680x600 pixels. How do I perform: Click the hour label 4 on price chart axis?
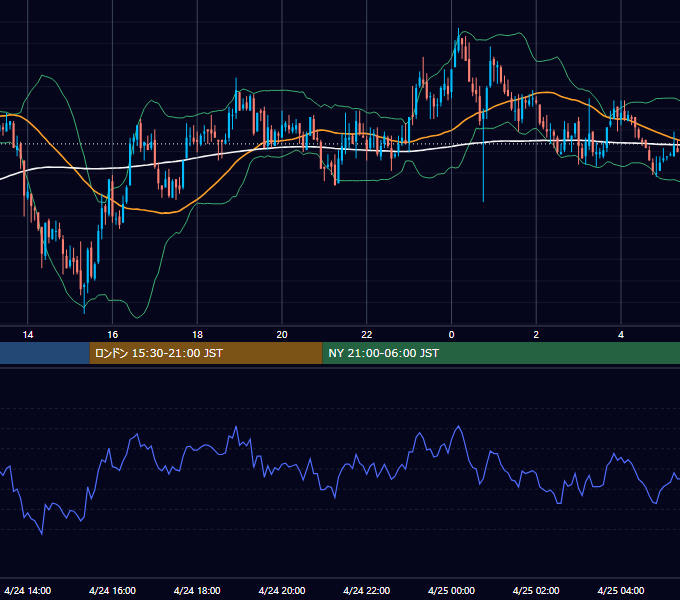pyautogui.click(x=621, y=335)
